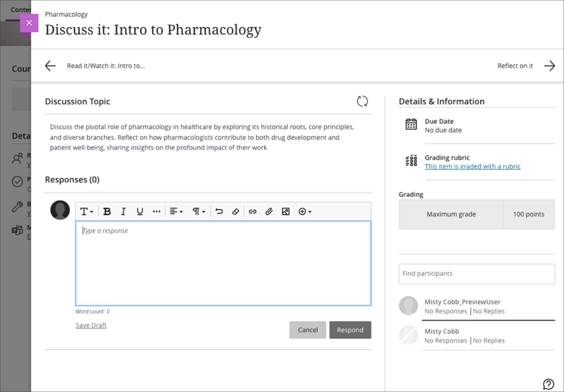Toggle underline text formatting

140,211
